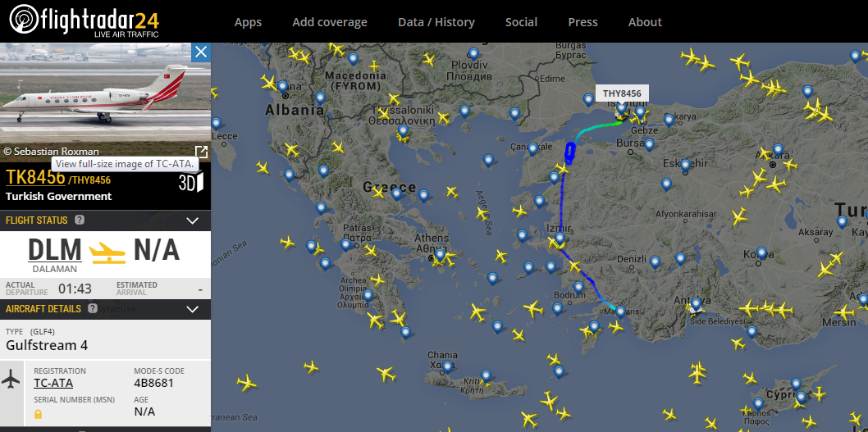Screen dimensions: 868x432
Task: Click the N/A arrival airport text
Action: [x=157, y=250]
